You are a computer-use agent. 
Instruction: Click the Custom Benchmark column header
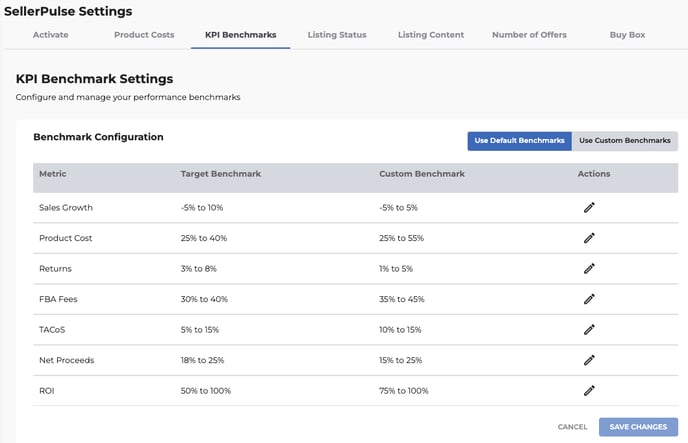click(x=422, y=174)
